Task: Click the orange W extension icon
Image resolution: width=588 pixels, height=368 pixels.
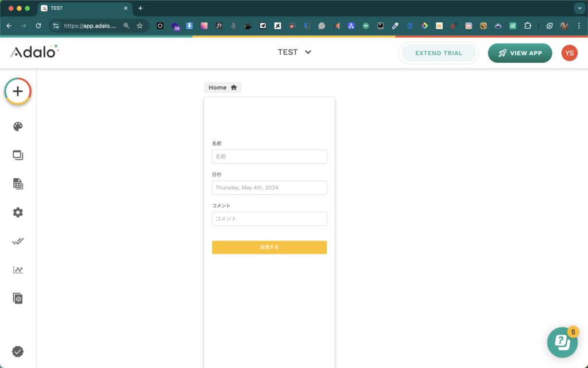Action: [x=439, y=26]
